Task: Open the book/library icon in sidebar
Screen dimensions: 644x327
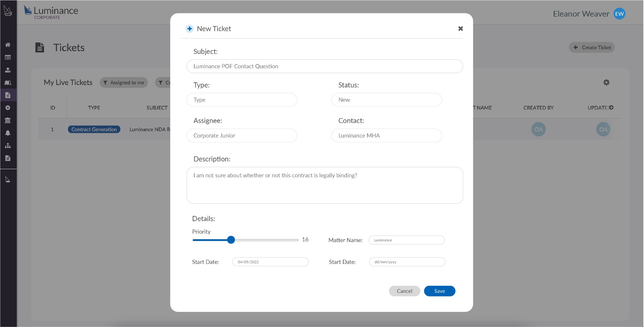Action: [x=8, y=83]
